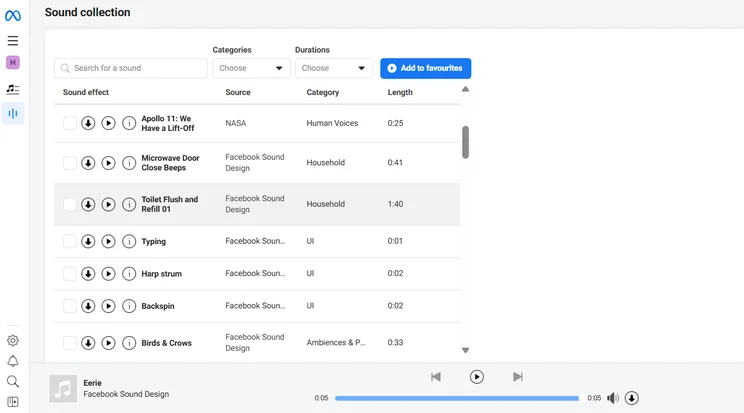Download the Typing sound
744x413 pixels.
[x=88, y=242]
